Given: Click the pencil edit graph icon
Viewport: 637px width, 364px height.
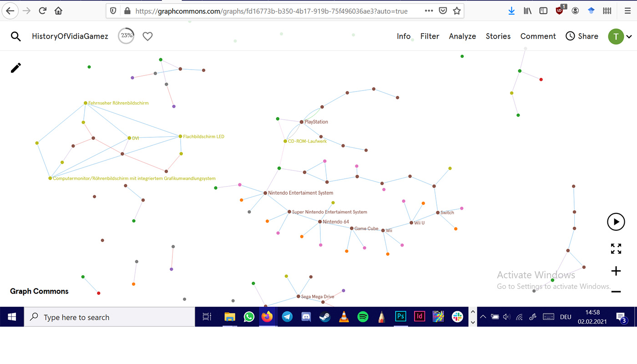Looking at the screenshot, I should 16,68.
